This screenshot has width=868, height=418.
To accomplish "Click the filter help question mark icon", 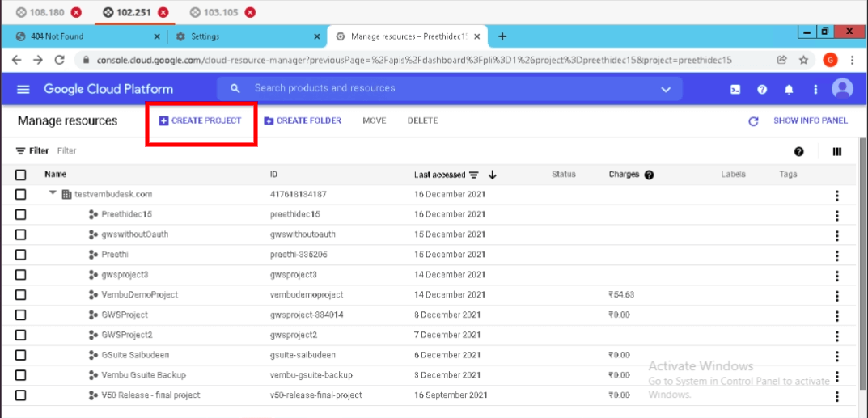I will pyautogui.click(x=798, y=151).
